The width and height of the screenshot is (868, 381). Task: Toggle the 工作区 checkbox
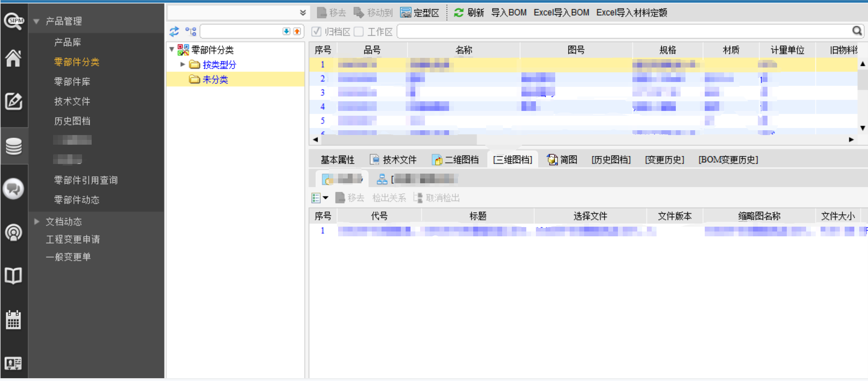pyautogui.click(x=359, y=31)
